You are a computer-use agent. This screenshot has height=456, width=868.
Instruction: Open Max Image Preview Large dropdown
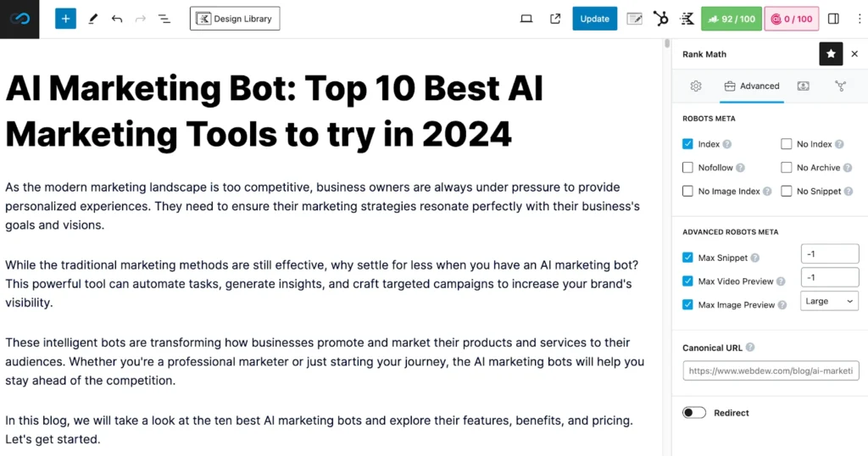pyautogui.click(x=829, y=301)
